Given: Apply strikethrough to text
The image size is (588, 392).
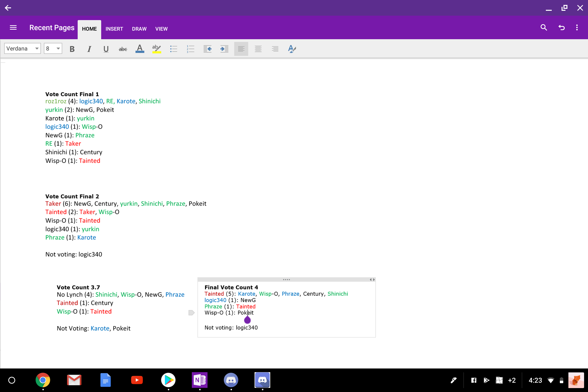Looking at the screenshot, I should coord(123,49).
